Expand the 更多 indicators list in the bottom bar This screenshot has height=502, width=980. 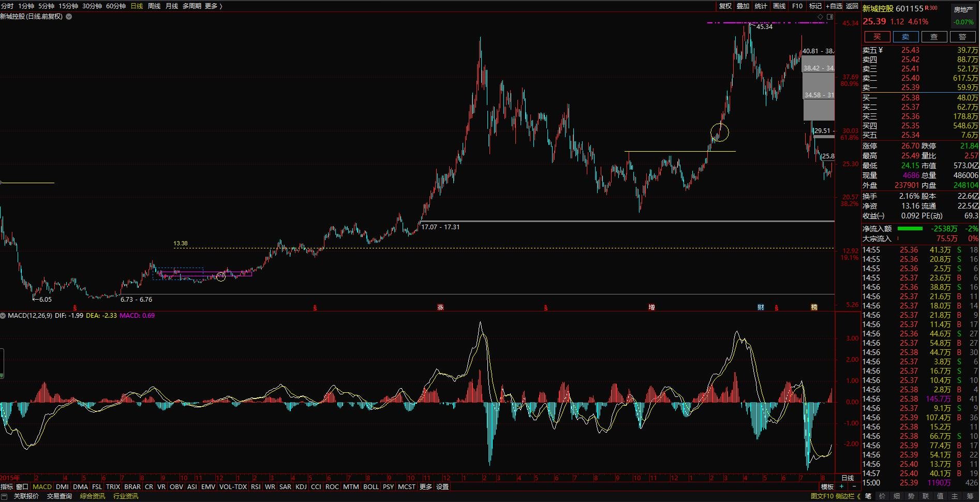(x=425, y=487)
